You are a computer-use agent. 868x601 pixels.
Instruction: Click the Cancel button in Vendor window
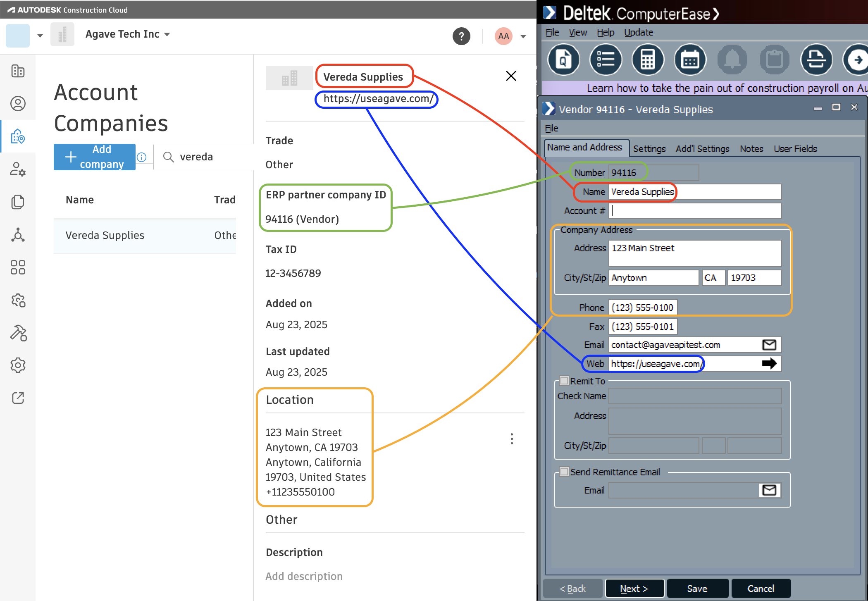tap(761, 589)
